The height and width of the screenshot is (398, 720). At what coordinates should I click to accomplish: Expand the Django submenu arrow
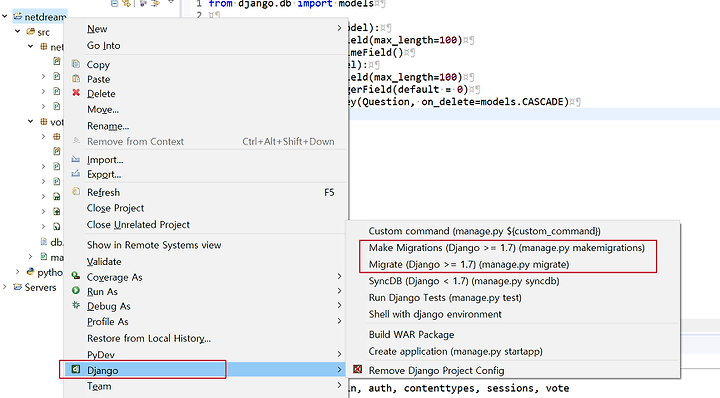click(x=339, y=370)
